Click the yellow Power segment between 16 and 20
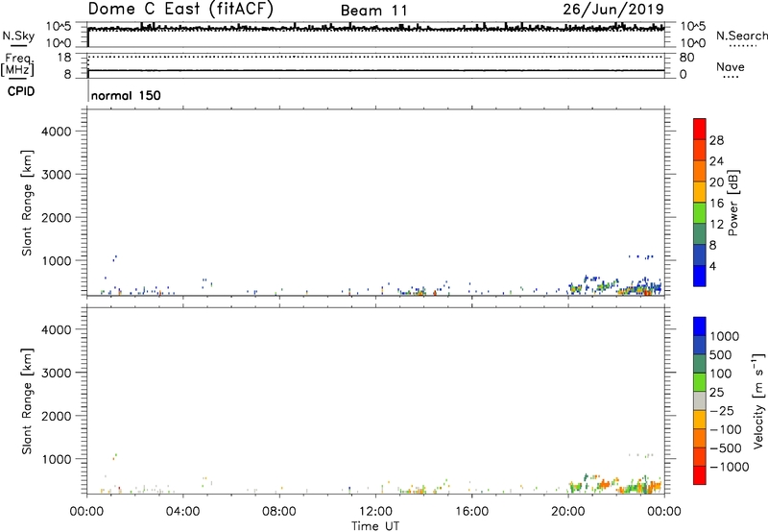Image resolution: width=768 pixels, height=532 pixels. click(700, 192)
